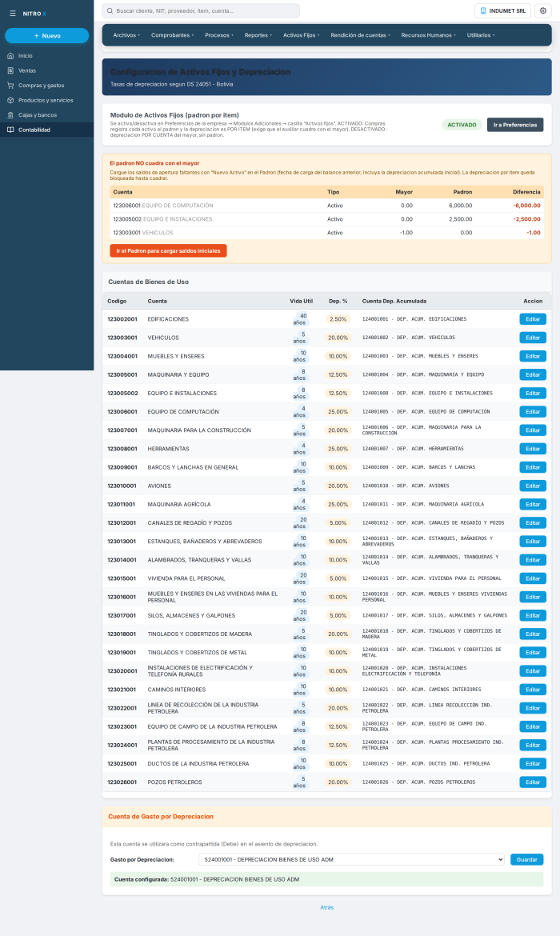Click 124001009 - DEP. ACUM. BARCOS Y LANCHAS
The height and width of the screenshot is (936, 560).
point(418,467)
